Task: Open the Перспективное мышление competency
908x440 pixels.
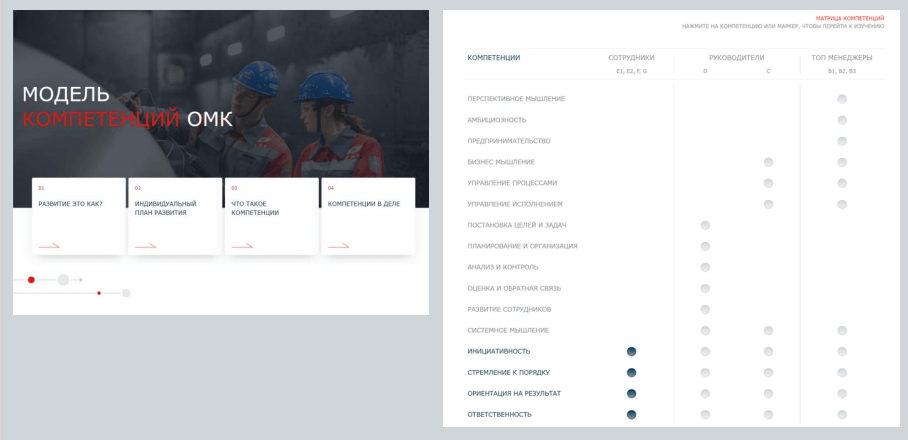Action: coord(516,99)
